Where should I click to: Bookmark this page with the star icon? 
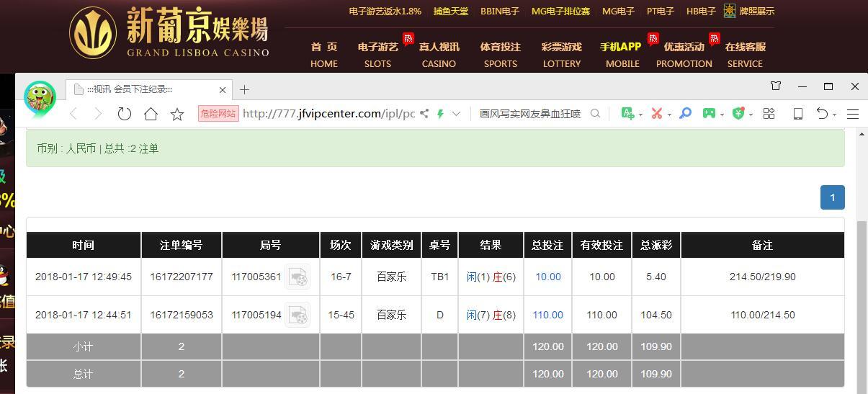(177, 114)
